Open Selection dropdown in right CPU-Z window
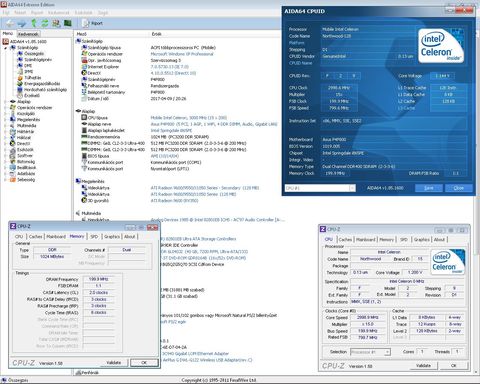480x384 pixels. pyautogui.click(x=387, y=352)
